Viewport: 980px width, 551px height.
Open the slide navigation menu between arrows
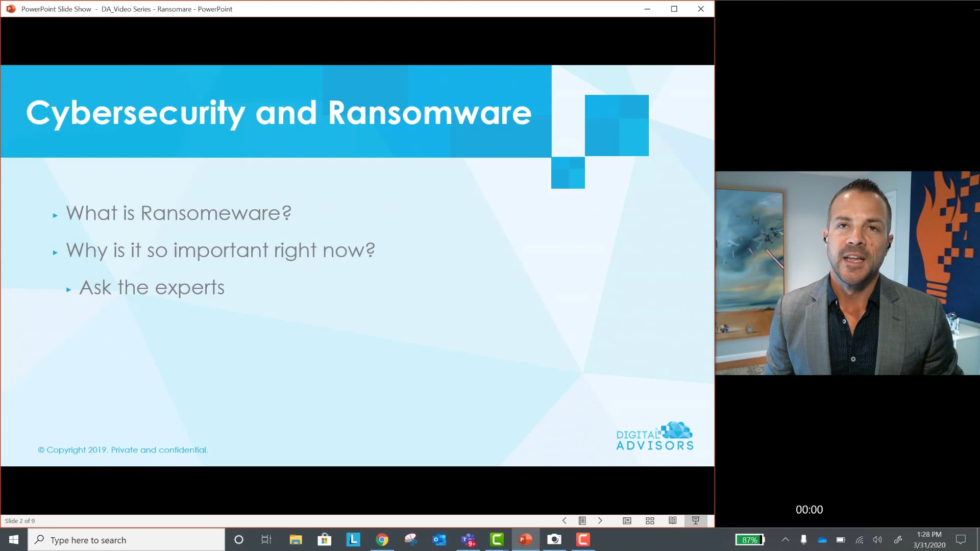(582, 520)
